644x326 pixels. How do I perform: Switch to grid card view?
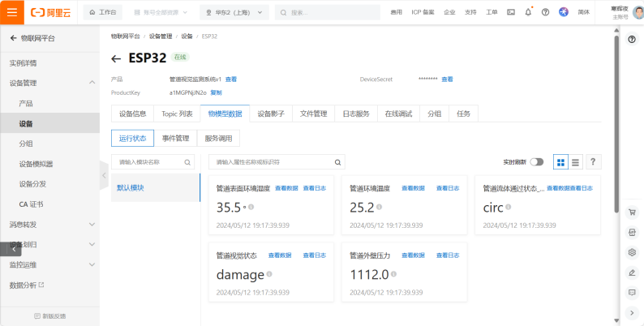(560, 162)
